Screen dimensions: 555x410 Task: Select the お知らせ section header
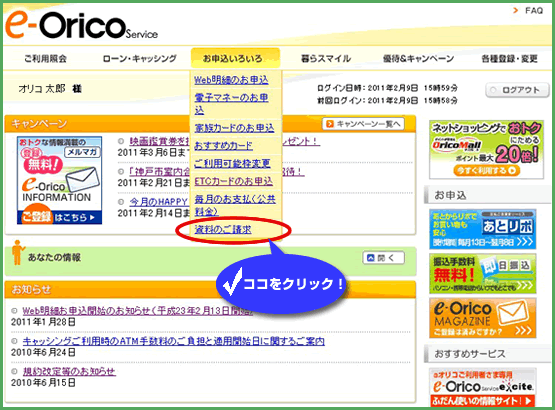(x=210, y=289)
